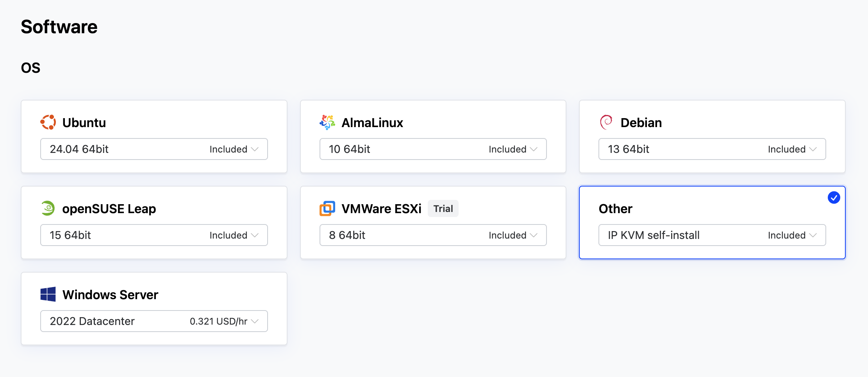
Task: Open the Ubuntu 24.04 64bit version dropdown
Action: [x=154, y=149]
